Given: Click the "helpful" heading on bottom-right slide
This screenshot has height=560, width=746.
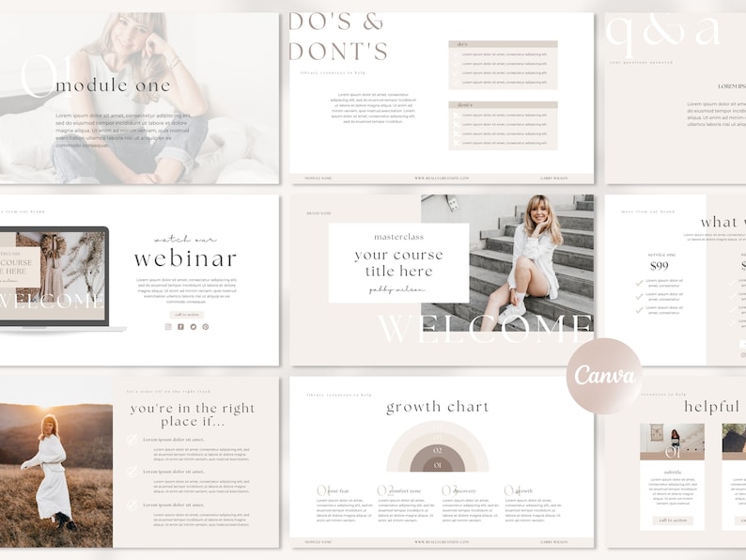Looking at the screenshot, I should (x=712, y=406).
